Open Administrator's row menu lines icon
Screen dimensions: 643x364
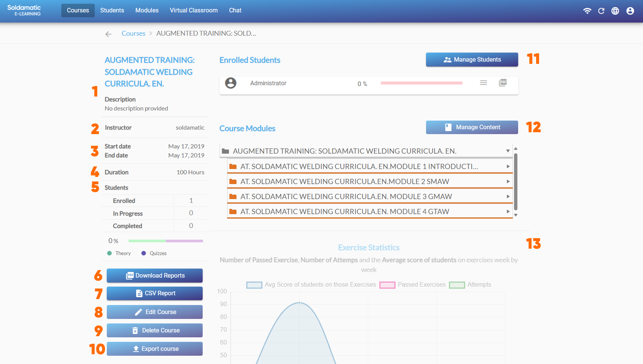point(484,83)
